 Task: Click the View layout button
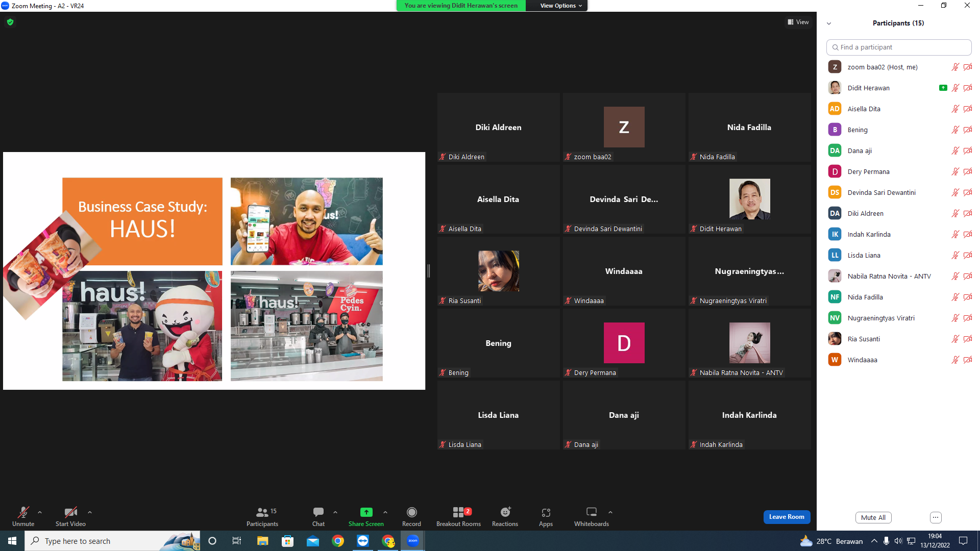point(798,22)
